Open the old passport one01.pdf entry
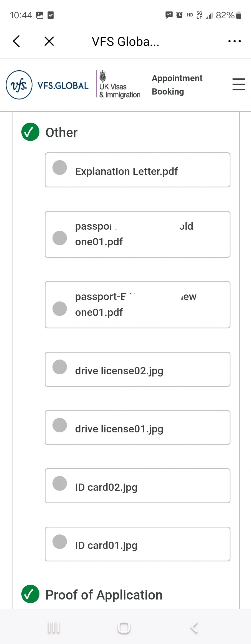The image size is (251, 644). click(x=137, y=234)
